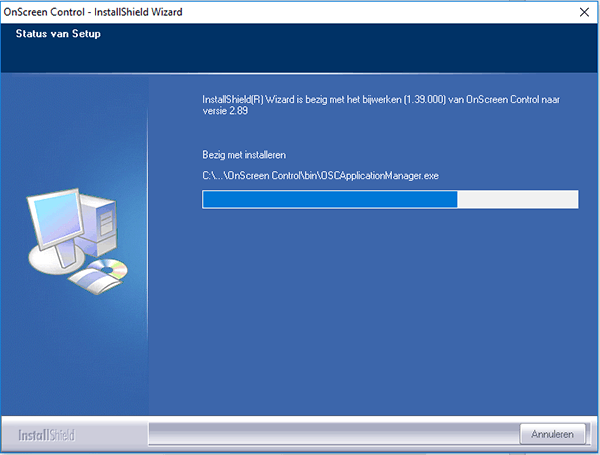Close the InstallShield Wizard window

pos(584,12)
